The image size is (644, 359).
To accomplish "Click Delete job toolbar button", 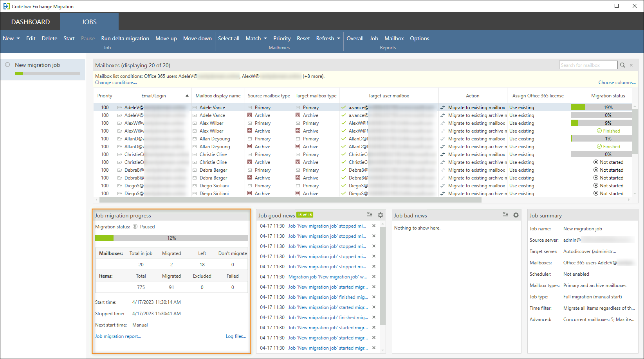I will [x=49, y=38].
